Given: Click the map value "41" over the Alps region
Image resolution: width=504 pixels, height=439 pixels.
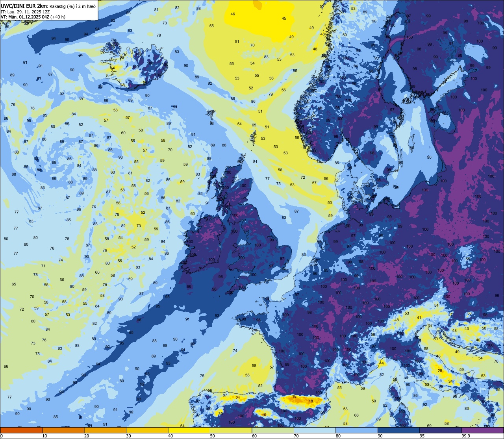Looking at the screenshot, I should 419,318.
